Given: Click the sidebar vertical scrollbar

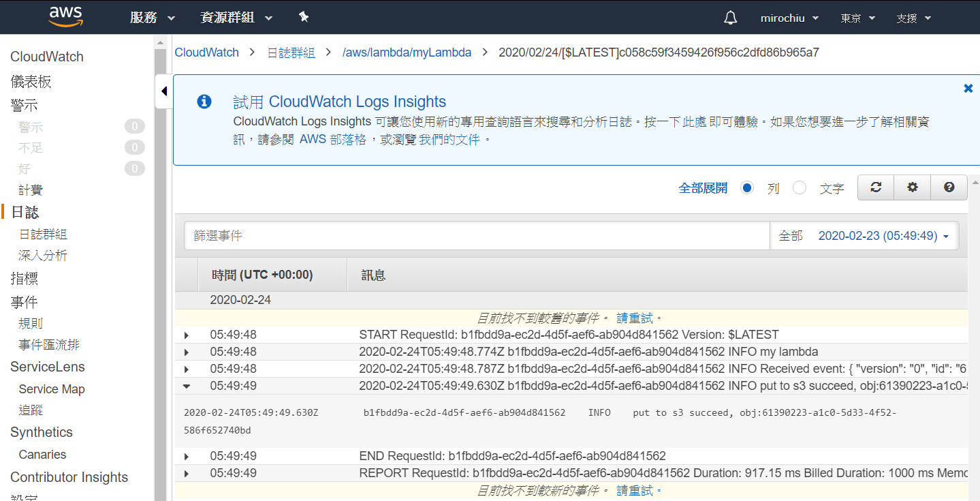Looking at the screenshot, I should click(x=161, y=273).
